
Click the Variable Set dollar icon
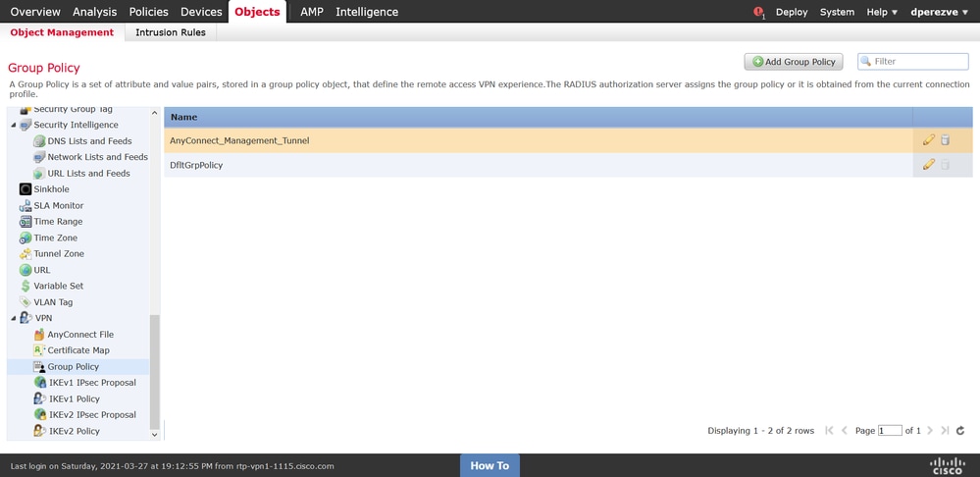[x=25, y=287]
